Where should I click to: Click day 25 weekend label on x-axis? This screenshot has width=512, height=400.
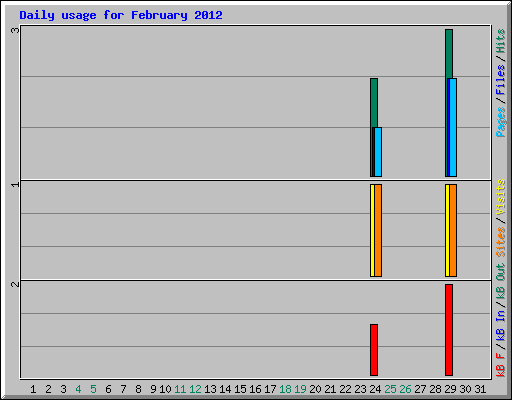pos(390,389)
